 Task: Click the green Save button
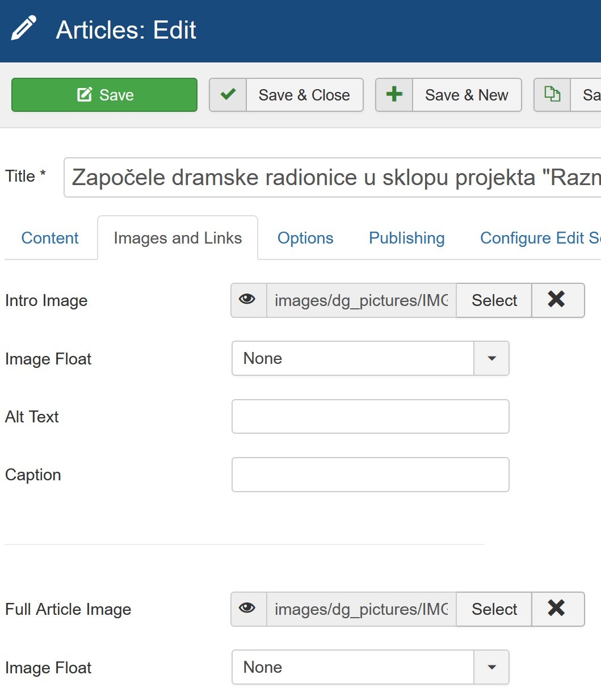pyautogui.click(x=104, y=95)
